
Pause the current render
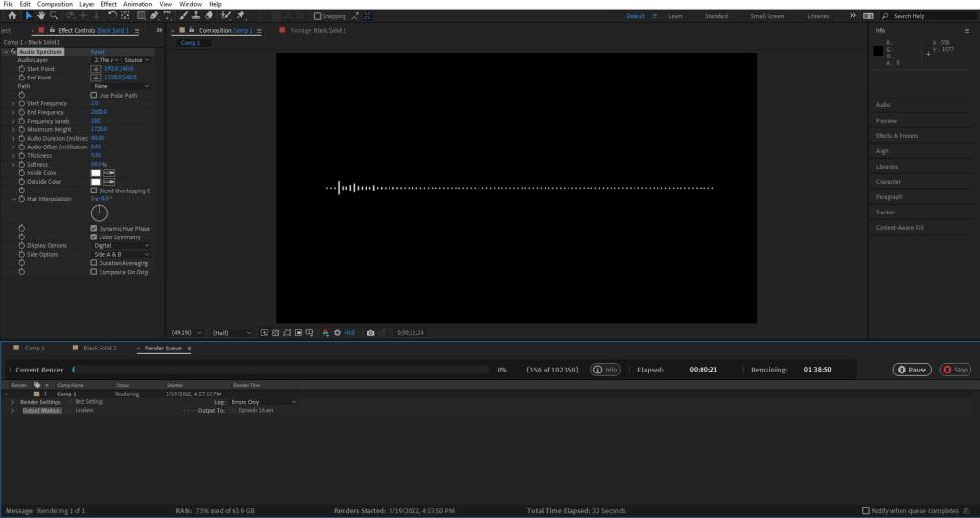click(x=911, y=370)
